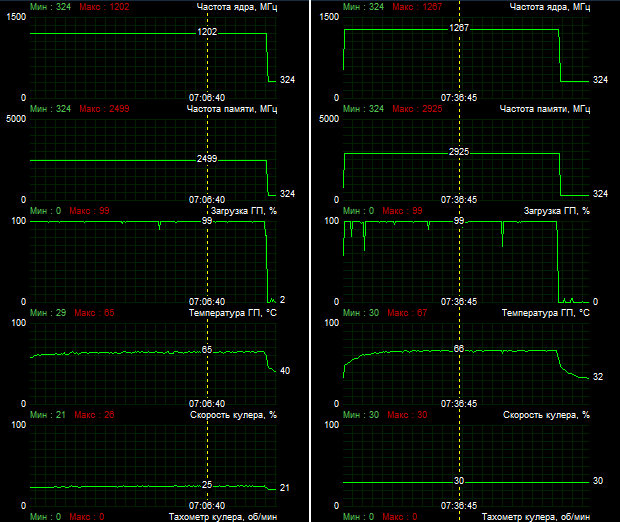
Task: Click 'Частота памяти, МГц' title above the 2925 graph
Action: click(x=544, y=109)
